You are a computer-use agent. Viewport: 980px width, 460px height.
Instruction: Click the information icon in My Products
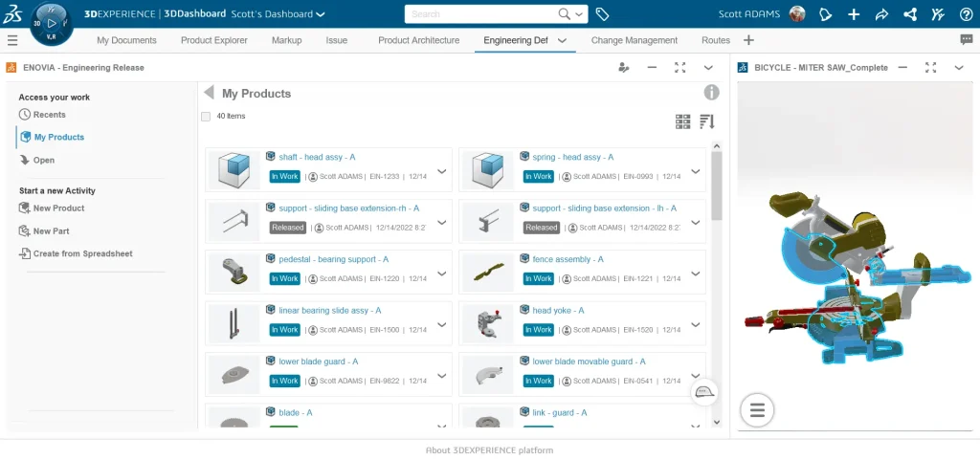click(711, 93)
